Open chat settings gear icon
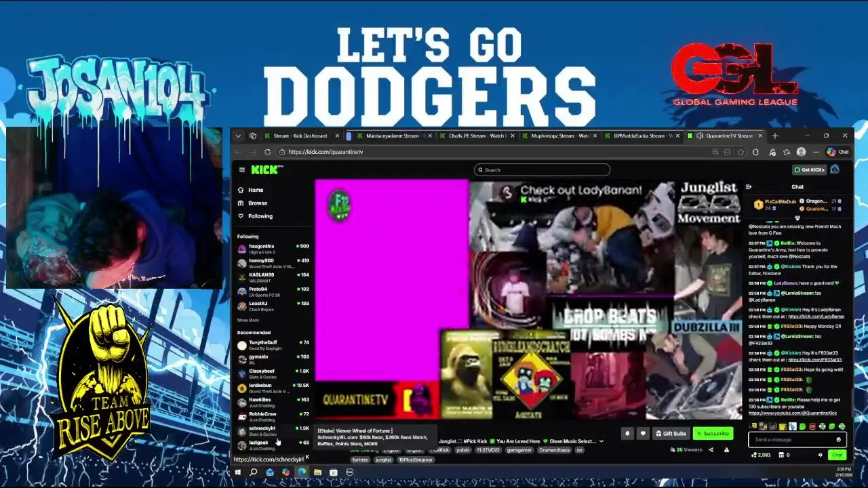This screenshot has height=488, width=868. click(820, 455)
